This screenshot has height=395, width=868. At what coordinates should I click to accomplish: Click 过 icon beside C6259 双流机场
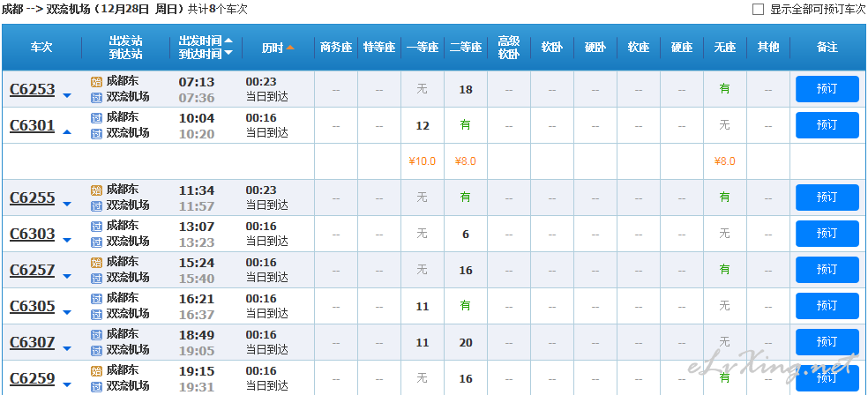(x=96, y=387)
